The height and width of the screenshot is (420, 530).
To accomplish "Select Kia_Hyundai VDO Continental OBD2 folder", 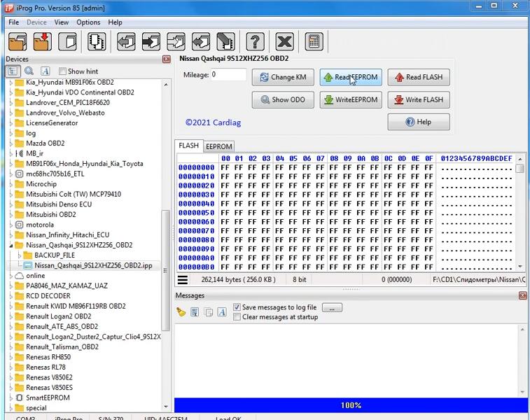I will click(x=80, y=92).
